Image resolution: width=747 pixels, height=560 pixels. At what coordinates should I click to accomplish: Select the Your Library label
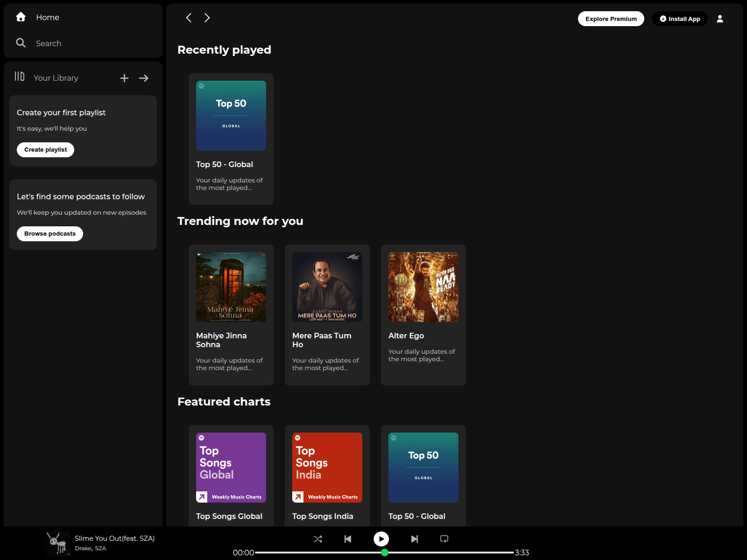coord(56,78)
